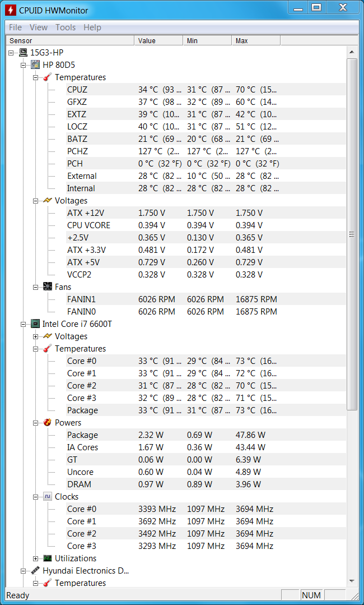This screenshot has width=364, height=605.
Task: Click the lightning icon for HP Voltages
Action: pos(48,201)
